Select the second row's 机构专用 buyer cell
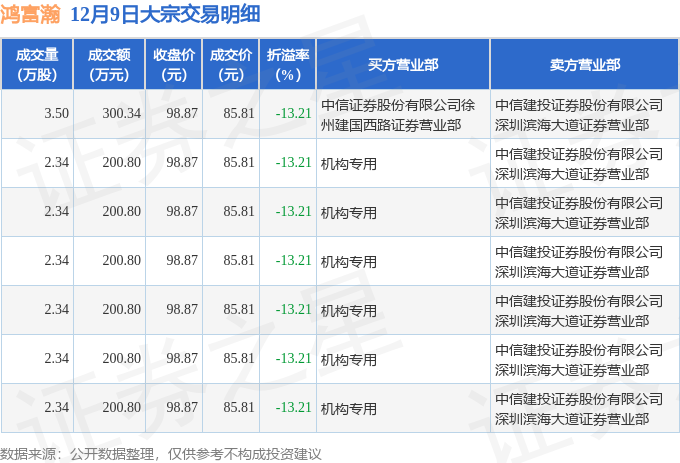The image size is (680, 463). pos(349,163)
